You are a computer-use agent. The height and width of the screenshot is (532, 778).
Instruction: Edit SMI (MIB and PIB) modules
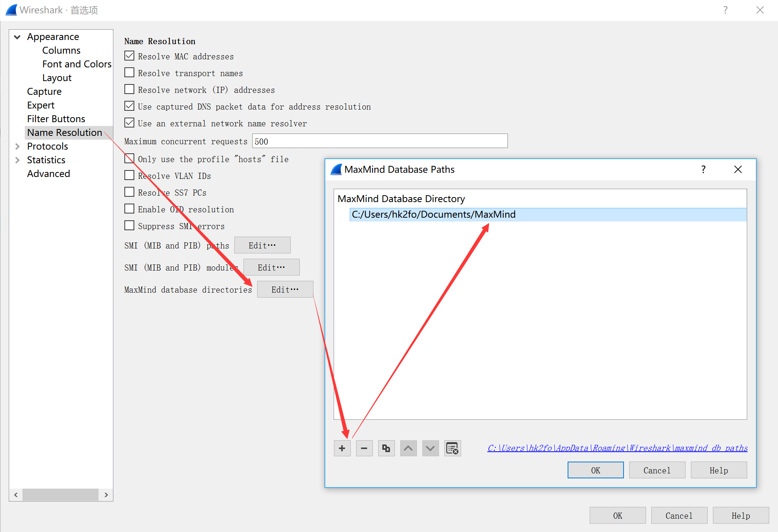point(271,268)
